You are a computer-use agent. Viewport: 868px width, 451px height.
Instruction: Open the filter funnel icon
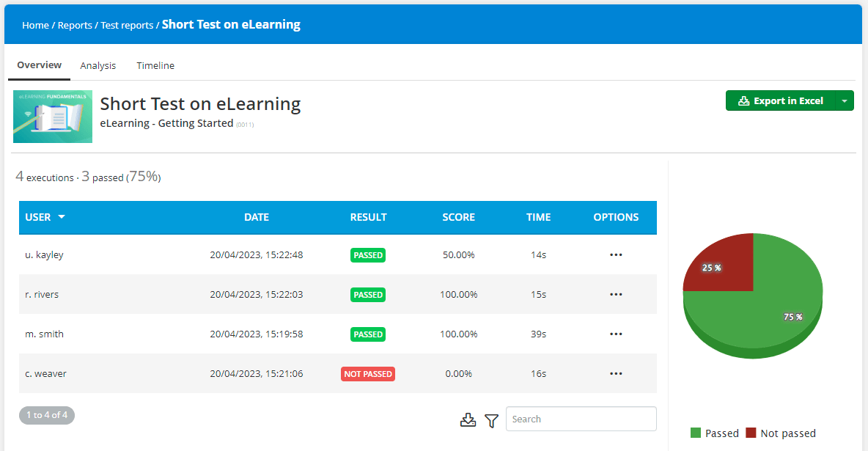click(x=492, y=420)
